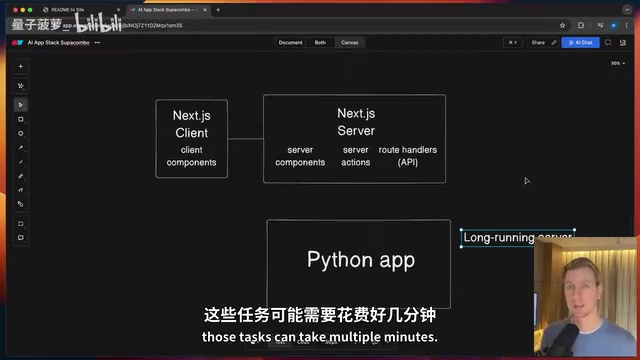This screenshot has height=360, width=640.
Task: Select the pointer selection tool
Action: point(20,105)
